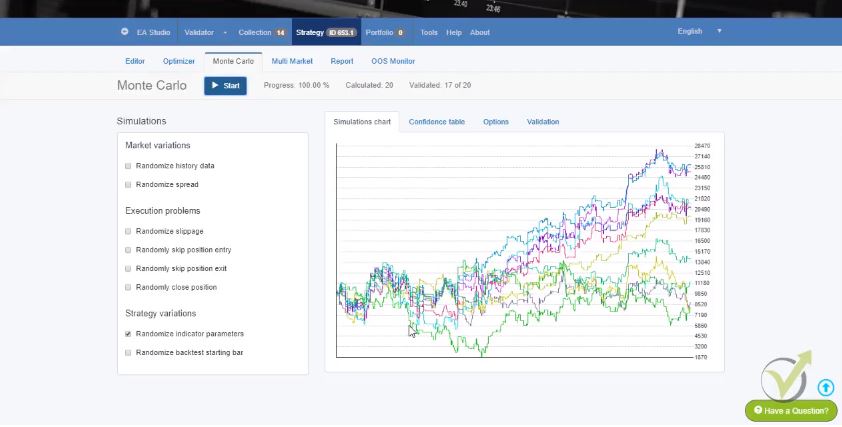
Task: Click inside the simulations chart area
Action: 512,250
